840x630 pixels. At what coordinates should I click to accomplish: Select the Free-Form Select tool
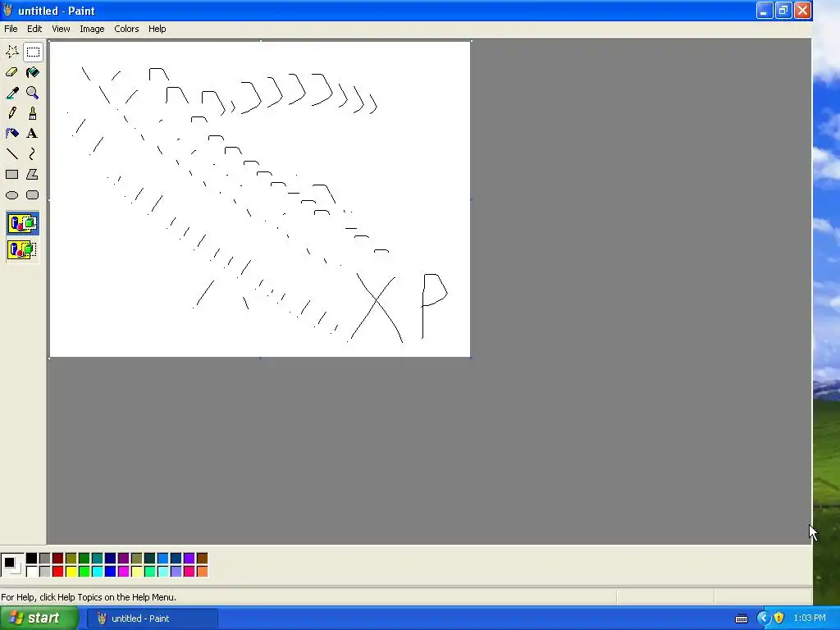coord(11,52)
